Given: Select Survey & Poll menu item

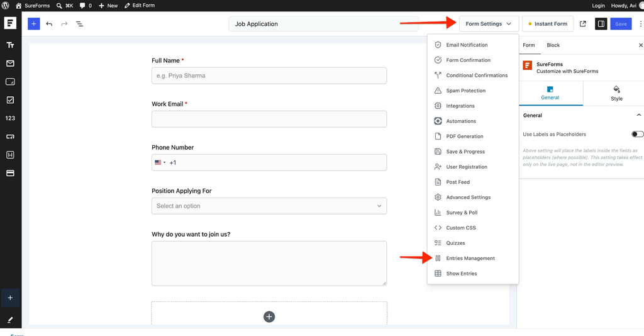Looking at the screenshot, I should tap(473, 213).
